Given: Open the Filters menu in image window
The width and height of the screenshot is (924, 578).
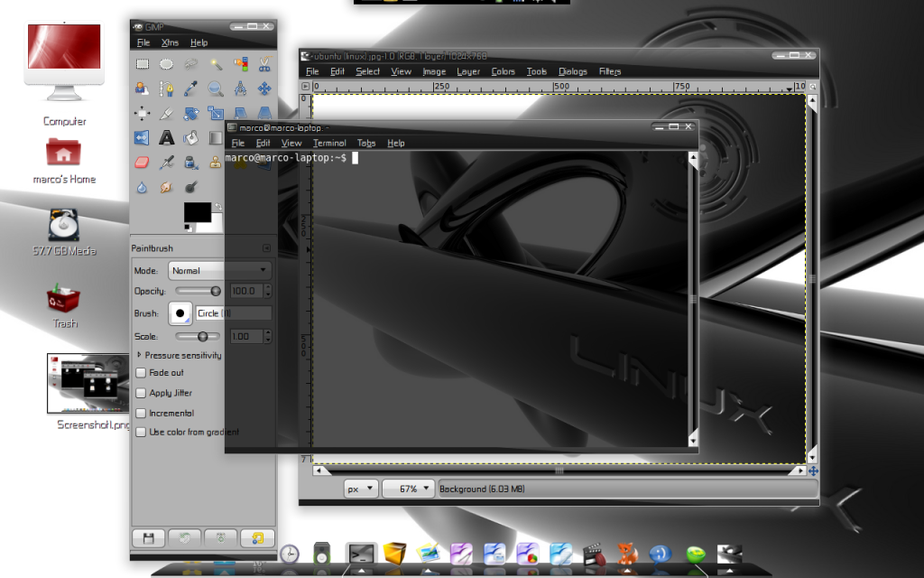Looking at the screenshot, I should coord(610,71).
